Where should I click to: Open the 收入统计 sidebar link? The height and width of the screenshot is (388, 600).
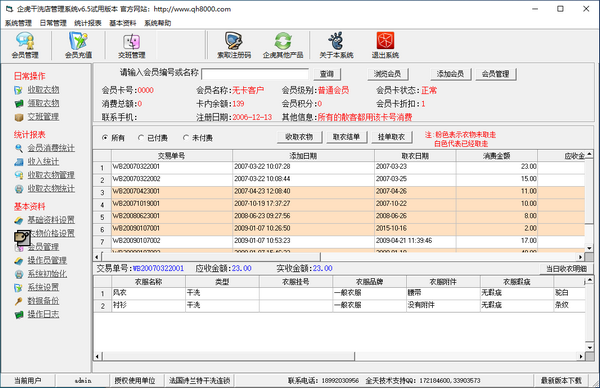[43, 162]
